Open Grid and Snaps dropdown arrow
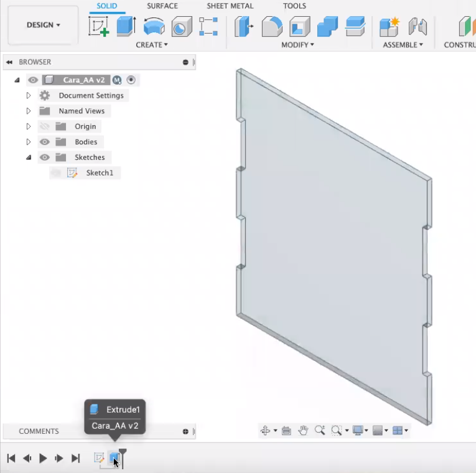This screenshot has height=473, width=476. pos(386,431)
